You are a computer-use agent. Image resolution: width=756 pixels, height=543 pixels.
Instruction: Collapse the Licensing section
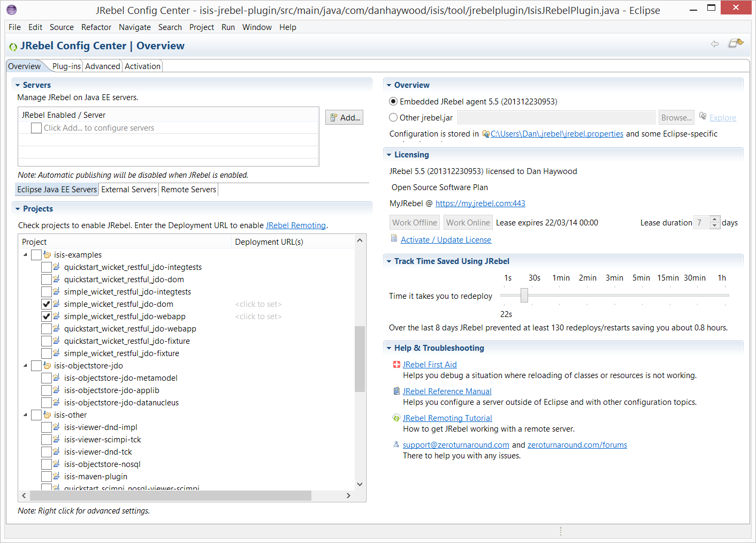[389, 155]
